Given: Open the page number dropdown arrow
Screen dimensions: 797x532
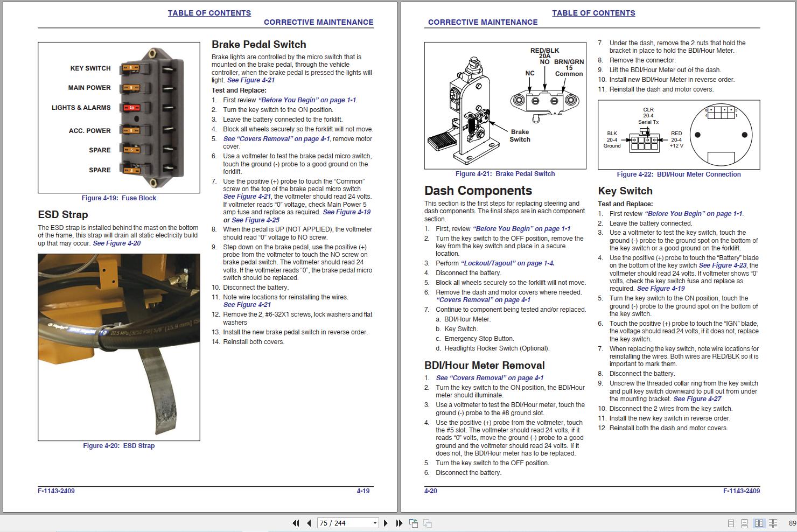Looking at the screenshot, I should pos(375,523).
